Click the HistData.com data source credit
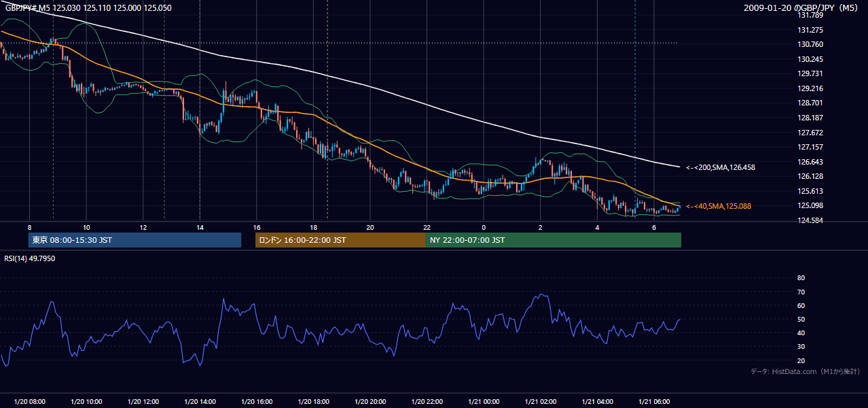Image resolution: width=868 pixels, height=408 pixels. [x=806, y=371]
